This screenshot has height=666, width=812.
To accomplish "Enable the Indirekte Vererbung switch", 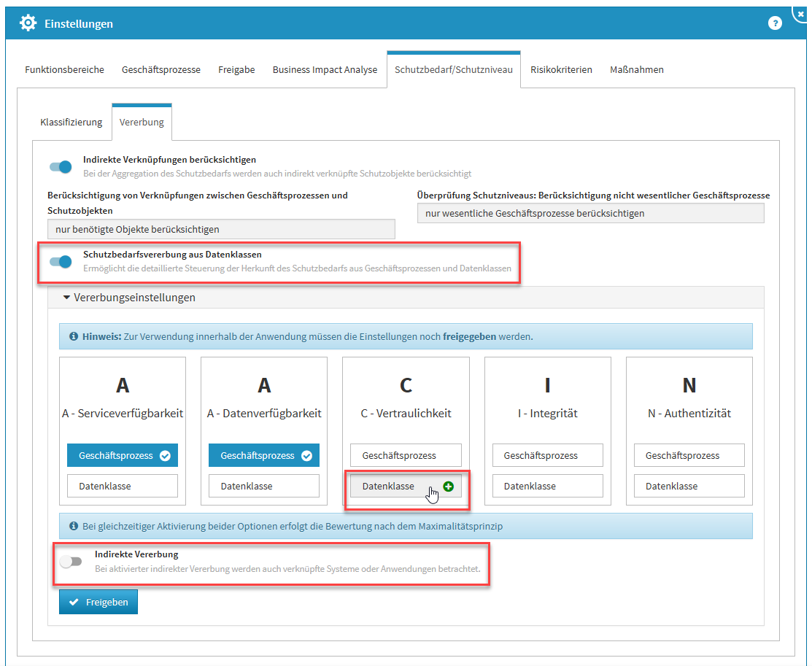I will (71, 562).
